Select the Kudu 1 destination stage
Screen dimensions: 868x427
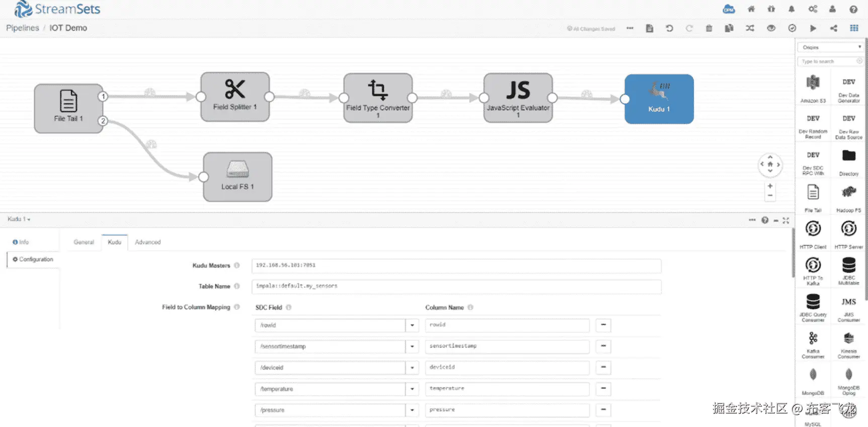[659, 99]
